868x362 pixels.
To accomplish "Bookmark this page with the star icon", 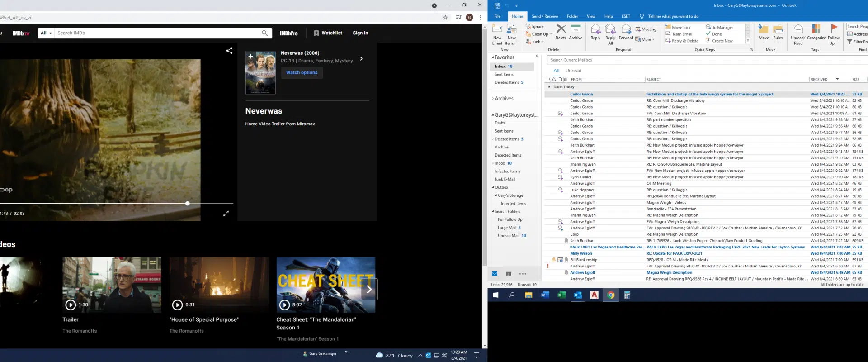I will pos(445,18).
